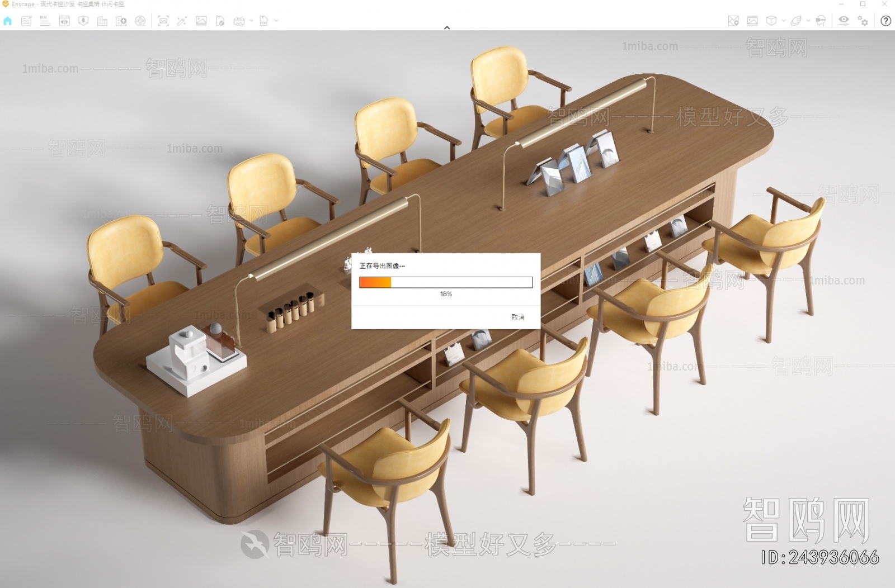
Task: Toggle the VR headset mode
Action: [x=821, y=21]
